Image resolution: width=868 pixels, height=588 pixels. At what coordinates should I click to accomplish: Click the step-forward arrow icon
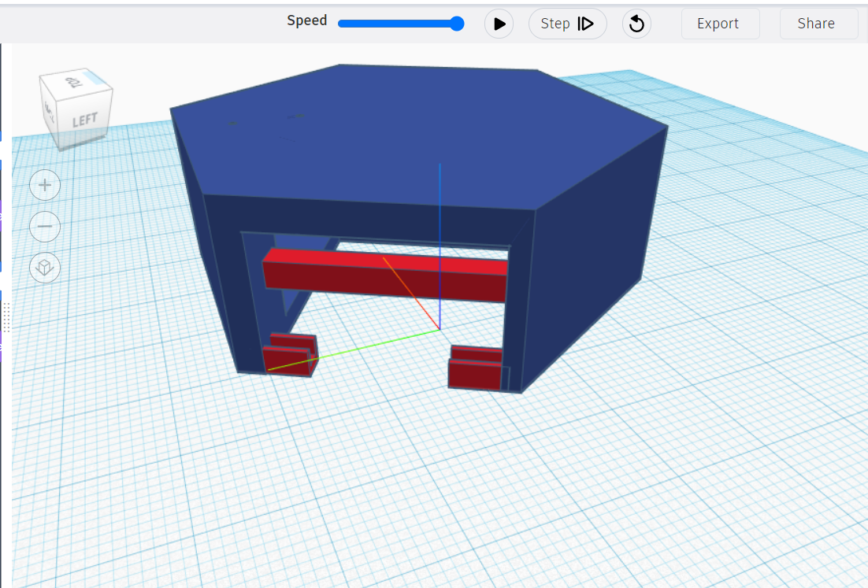[586, 24]
